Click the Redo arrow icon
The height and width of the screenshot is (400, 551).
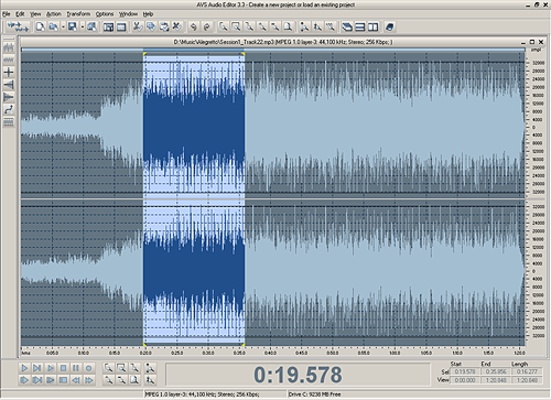(207, 27)
